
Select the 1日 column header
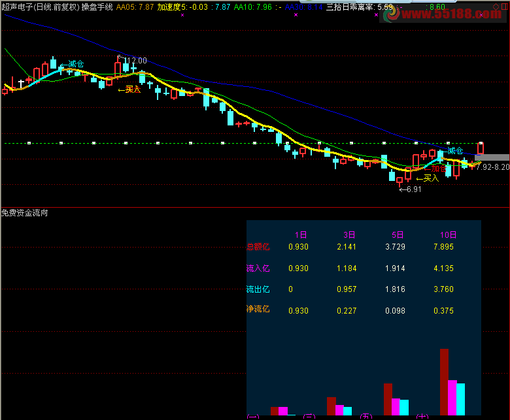click(x=301, y=235)
